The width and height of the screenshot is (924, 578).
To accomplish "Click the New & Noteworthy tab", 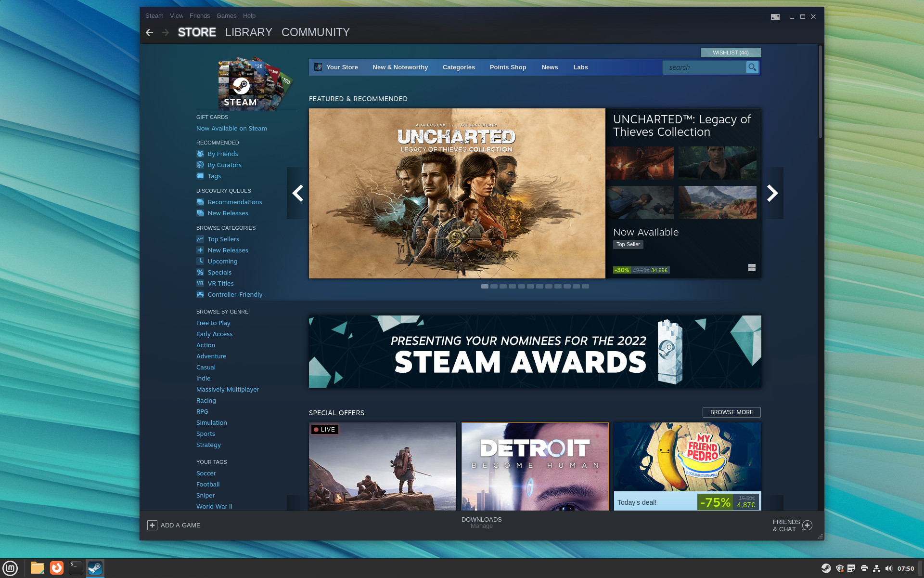I will (x=399, y=66).
